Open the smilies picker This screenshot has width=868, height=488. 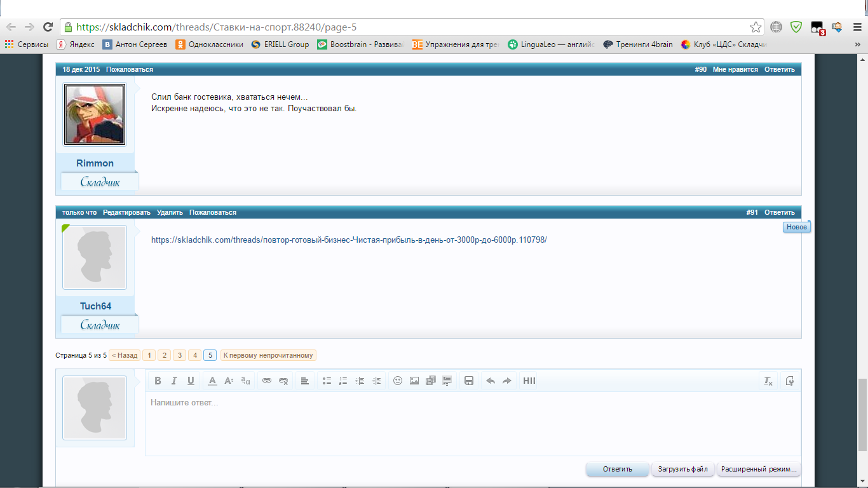pyautogui.click(x=398, y=381)
